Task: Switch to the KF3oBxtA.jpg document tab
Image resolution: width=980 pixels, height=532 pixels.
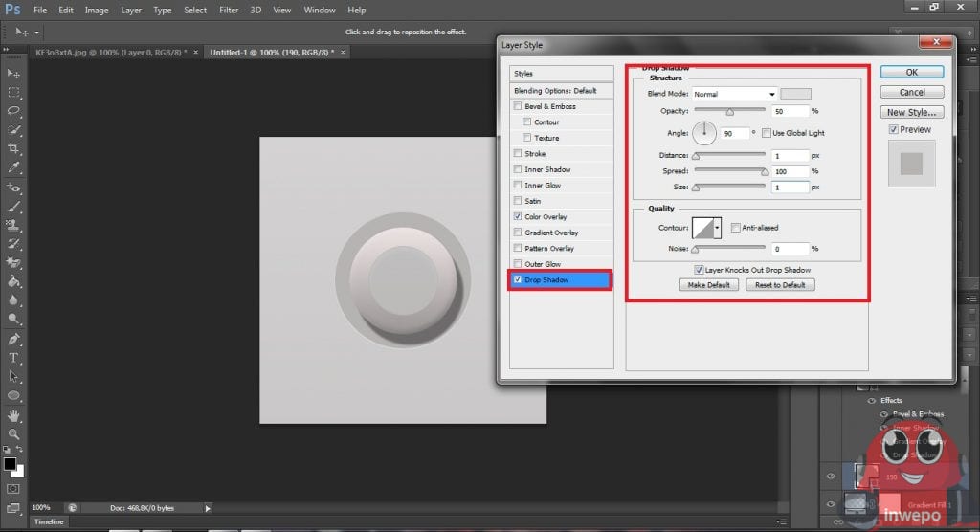Action: coord(110,53)
